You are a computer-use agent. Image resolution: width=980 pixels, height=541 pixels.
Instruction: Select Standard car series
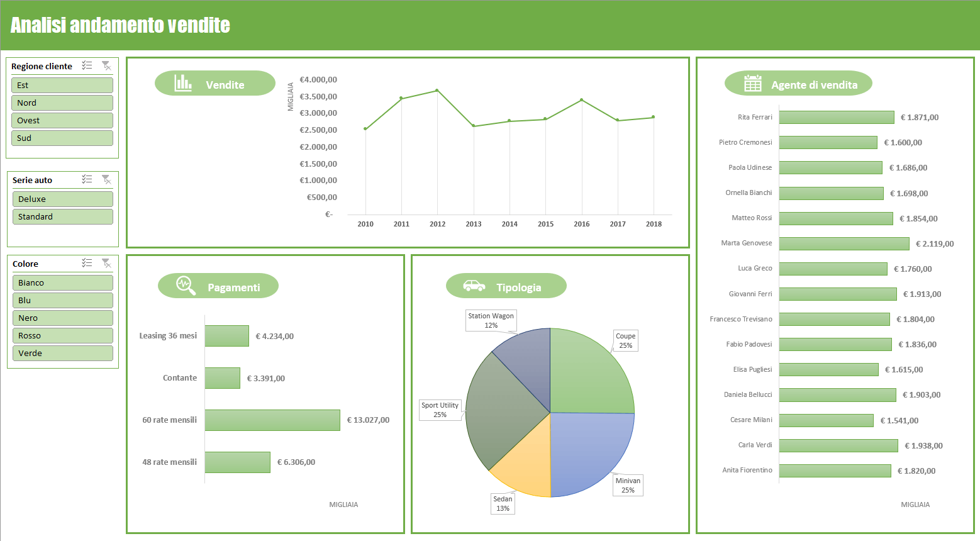(62, 216)
